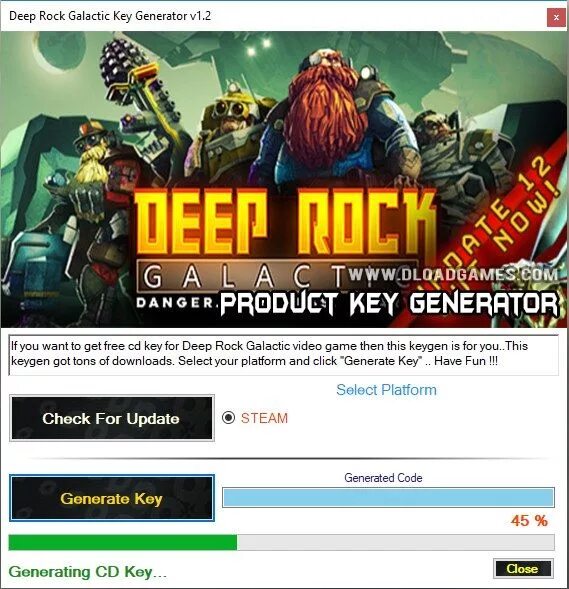
Task: Click the unfilled gray part of progress bar
Action: click(x=395, y=542)
